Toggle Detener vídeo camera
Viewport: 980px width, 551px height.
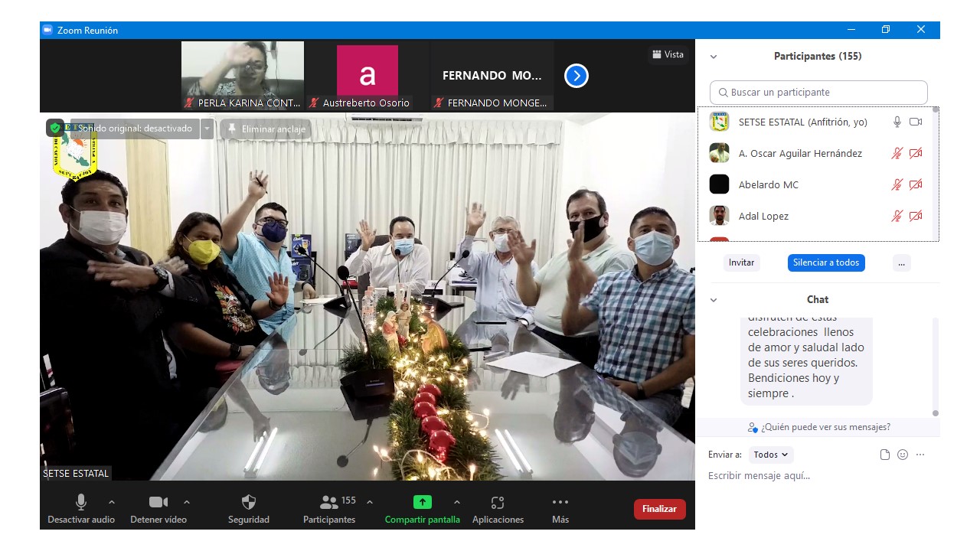tap(158, 502)
